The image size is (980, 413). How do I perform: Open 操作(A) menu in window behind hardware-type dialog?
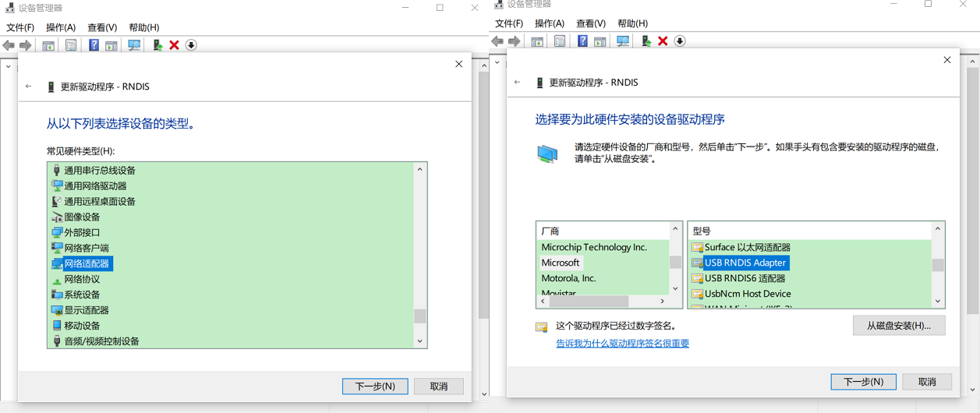[x=61, y=27]
